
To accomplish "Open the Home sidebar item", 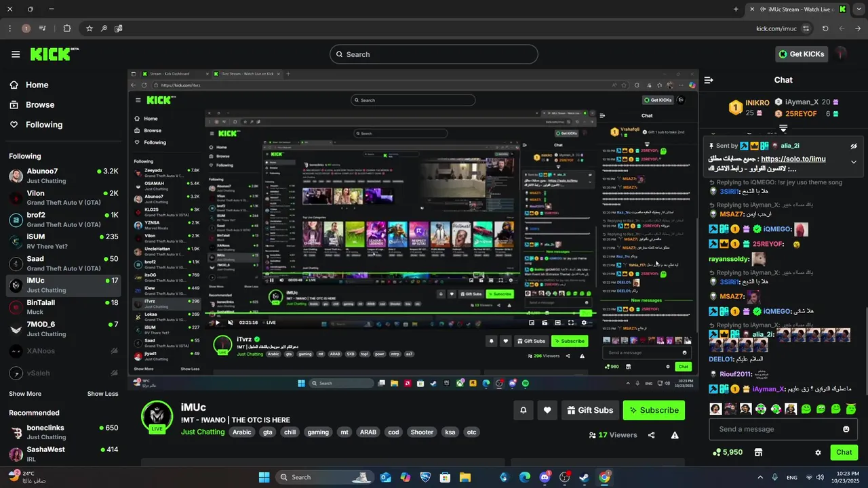I will pyautogui.click(x=29, y=85).
